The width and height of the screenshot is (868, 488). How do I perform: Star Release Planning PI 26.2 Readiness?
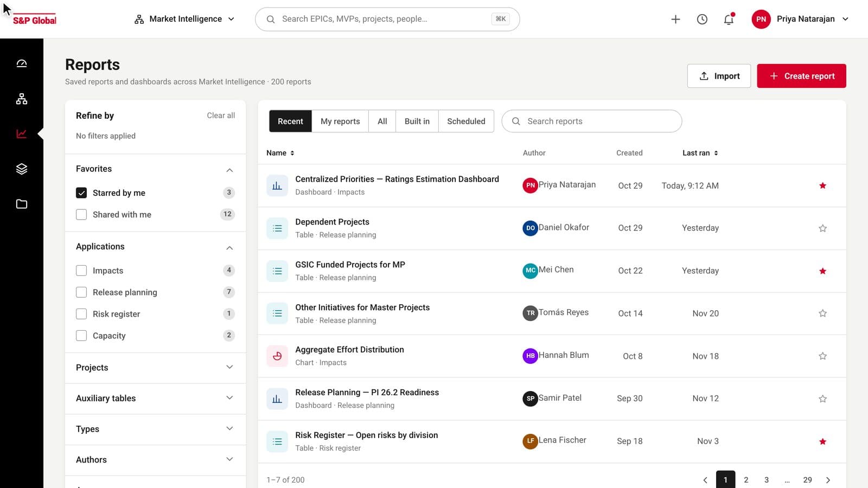(822, 399)
